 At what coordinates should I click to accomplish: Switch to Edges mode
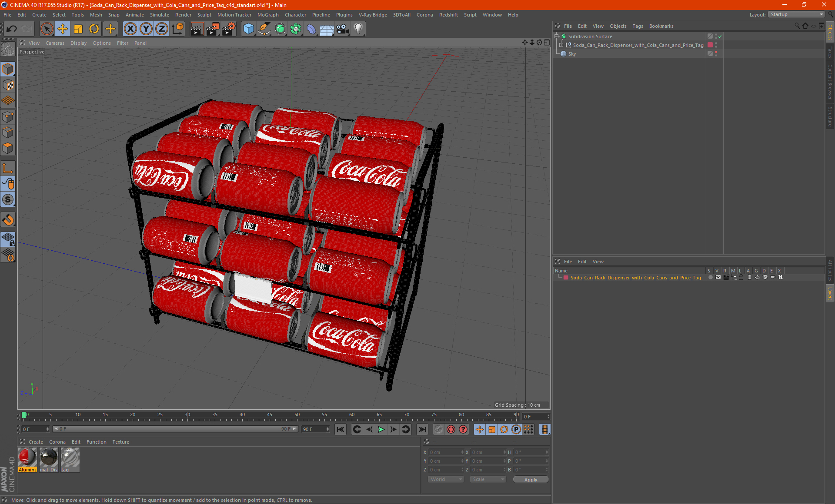pos(8,133)
